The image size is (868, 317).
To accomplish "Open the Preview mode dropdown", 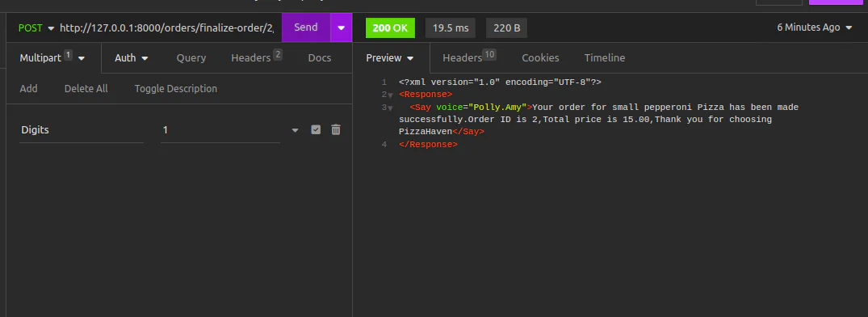I will tap(390, 57).
